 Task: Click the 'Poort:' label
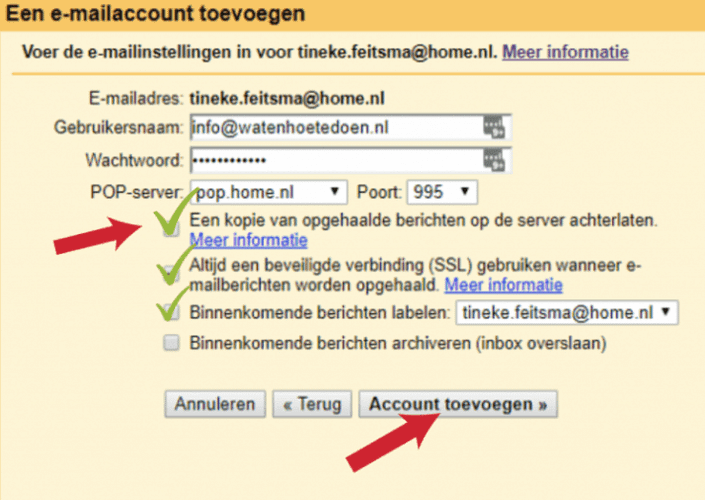coord(379,192)
